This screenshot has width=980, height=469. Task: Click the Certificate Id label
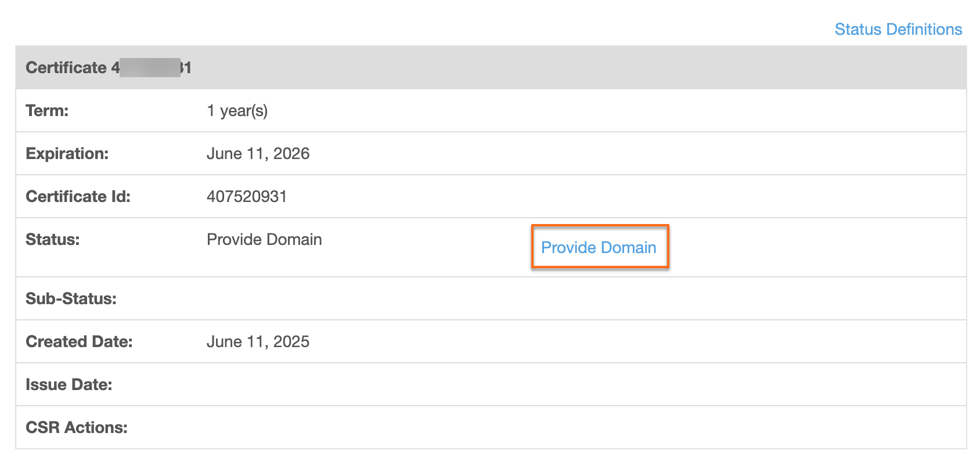pyautogui.click(x=76, y=196)
